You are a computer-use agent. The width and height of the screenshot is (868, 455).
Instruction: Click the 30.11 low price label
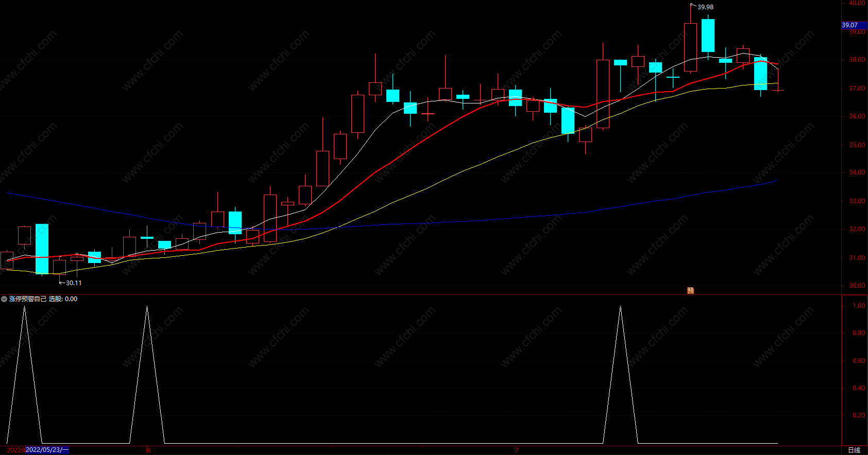74,283
